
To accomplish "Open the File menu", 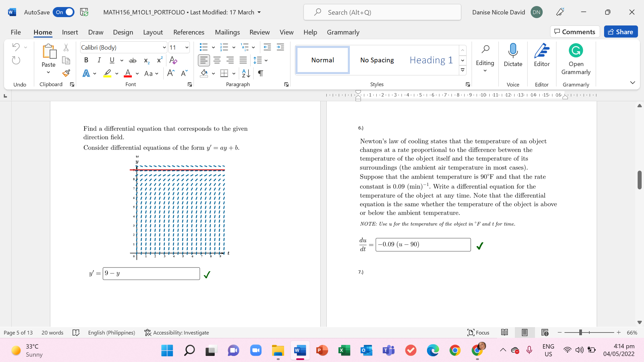I will [x=16, y=32].
